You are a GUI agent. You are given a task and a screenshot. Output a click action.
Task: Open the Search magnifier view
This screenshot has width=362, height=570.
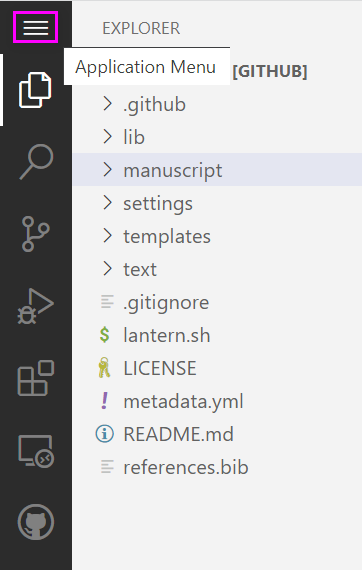pos(36,162)
